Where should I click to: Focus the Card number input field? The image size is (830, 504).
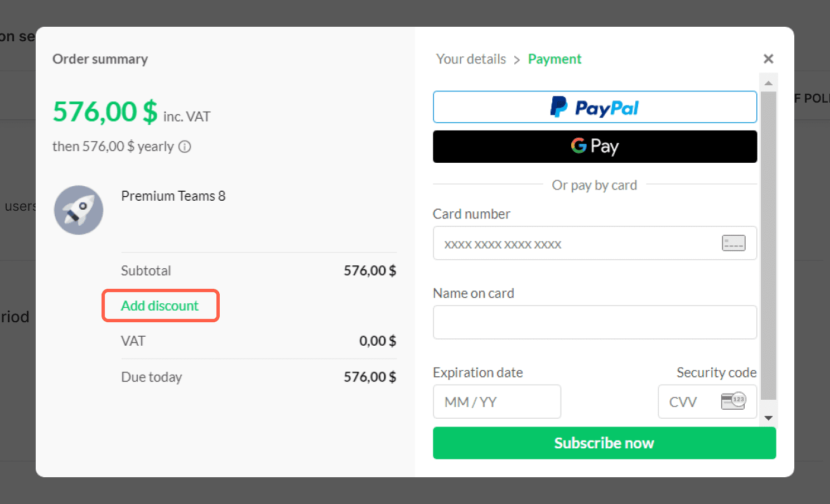595,243
